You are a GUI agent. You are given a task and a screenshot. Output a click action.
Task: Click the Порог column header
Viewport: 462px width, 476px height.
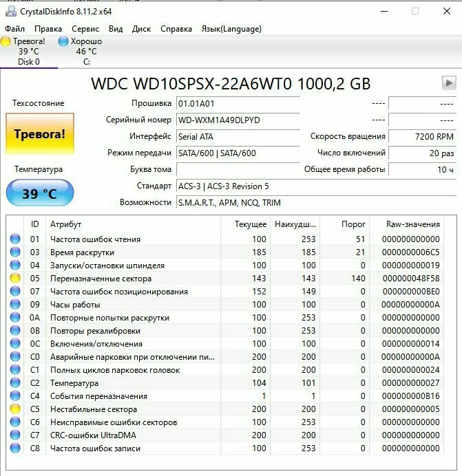click(x=345, y=224)
